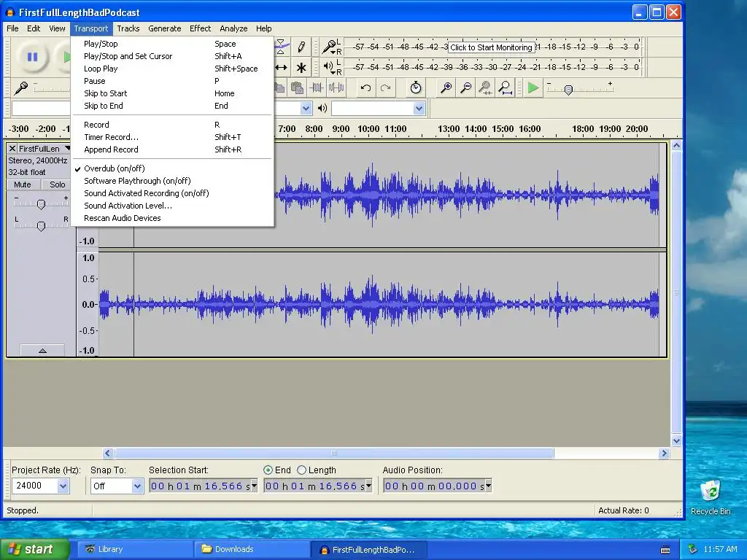Viewport: 747px width, 560px height.
Task: Collapse the track using bottom triangle button
Action: 42,351
